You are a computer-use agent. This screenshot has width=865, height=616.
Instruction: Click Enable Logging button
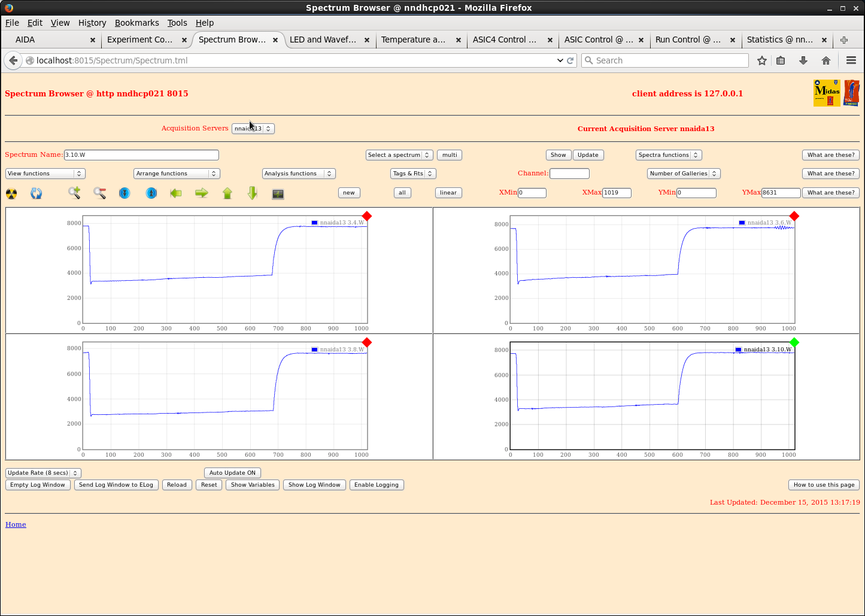376,485
